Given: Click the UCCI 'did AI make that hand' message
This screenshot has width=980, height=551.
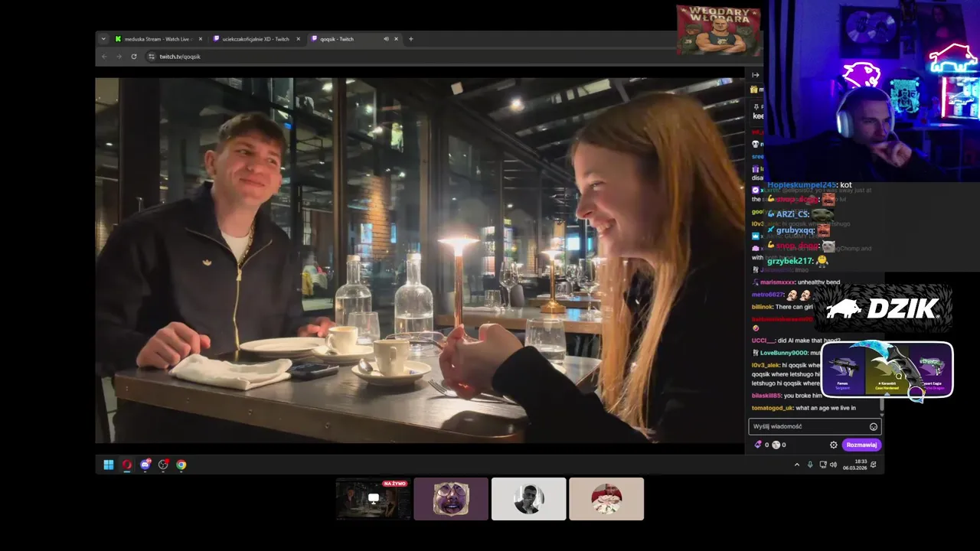Looking at the screenshot, I should 796,341.
